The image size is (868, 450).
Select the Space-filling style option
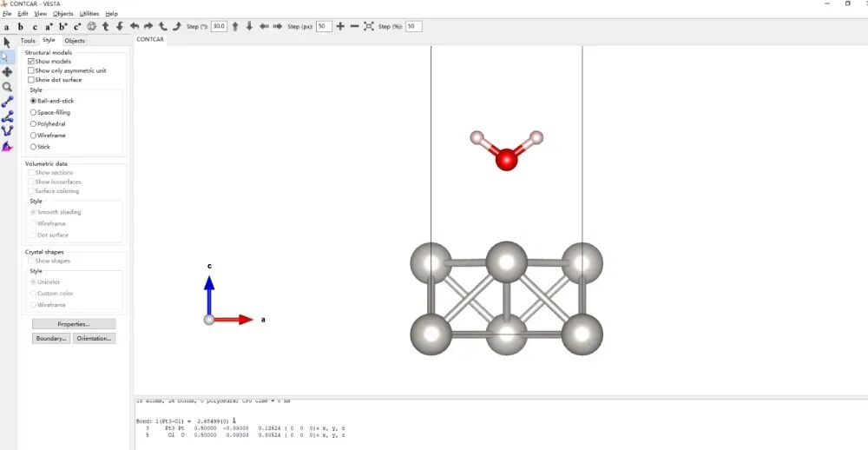pos(34,112)
